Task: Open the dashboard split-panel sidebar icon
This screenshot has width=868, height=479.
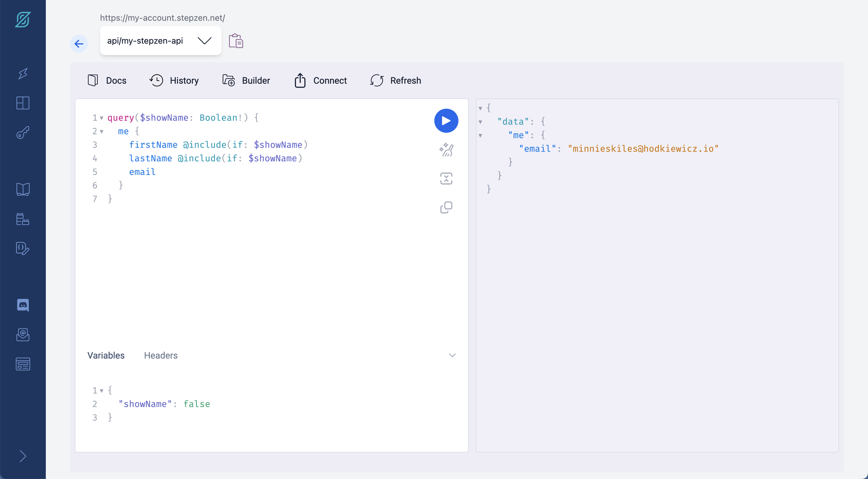Action: point(23,103)
